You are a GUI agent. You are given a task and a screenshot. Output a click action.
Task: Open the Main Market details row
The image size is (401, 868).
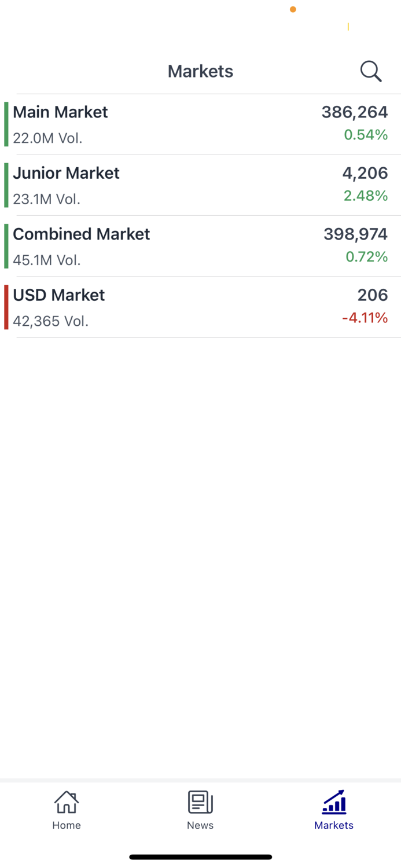click(x=200, y=123)
